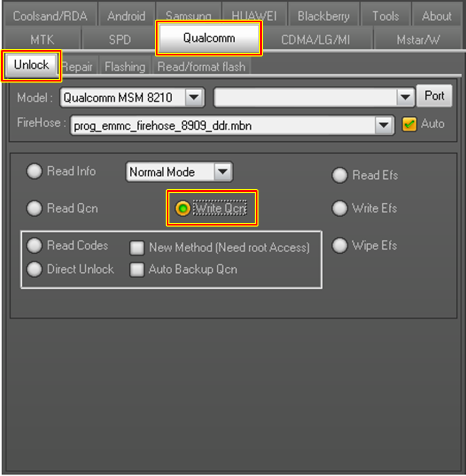Image resolution: width=466 pixels, height=476 pixels.
Task: Switch to the Android tab
Action: click(127, 14)
